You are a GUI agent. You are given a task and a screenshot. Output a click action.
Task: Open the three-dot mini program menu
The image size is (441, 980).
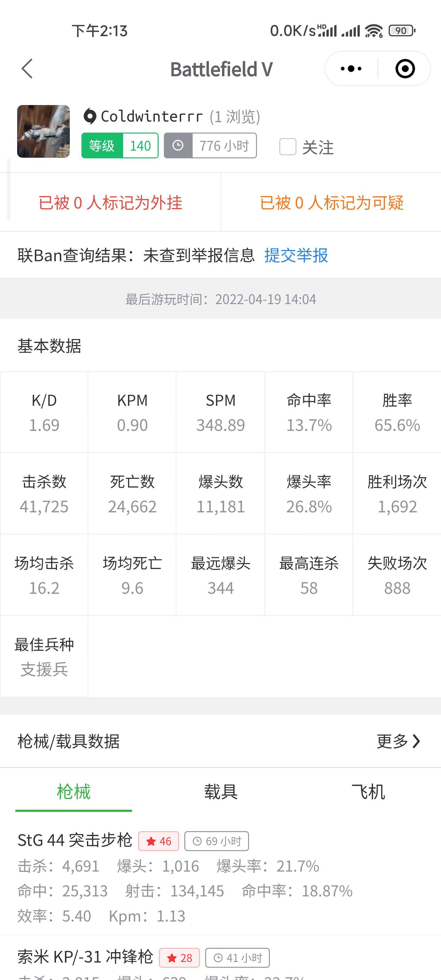351,69
